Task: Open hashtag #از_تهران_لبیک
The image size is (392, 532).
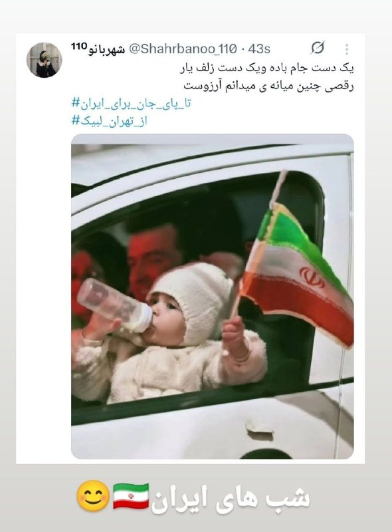Action: point(110,120)
